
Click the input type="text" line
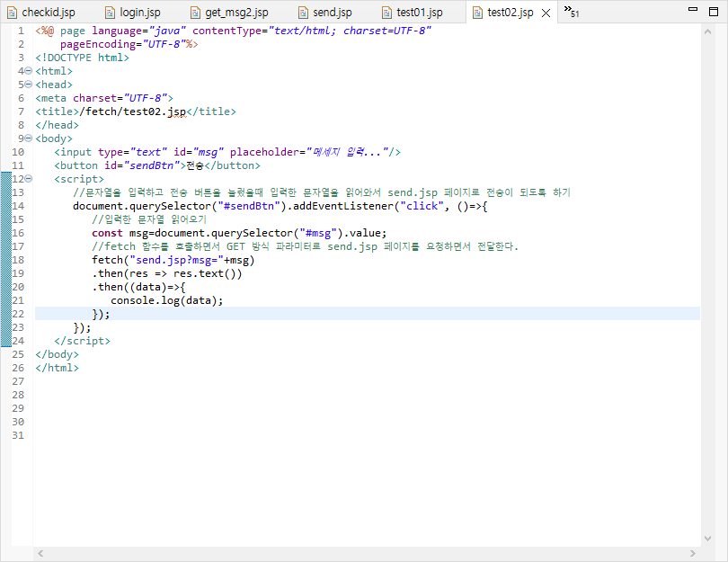click(x=227, y=152)
